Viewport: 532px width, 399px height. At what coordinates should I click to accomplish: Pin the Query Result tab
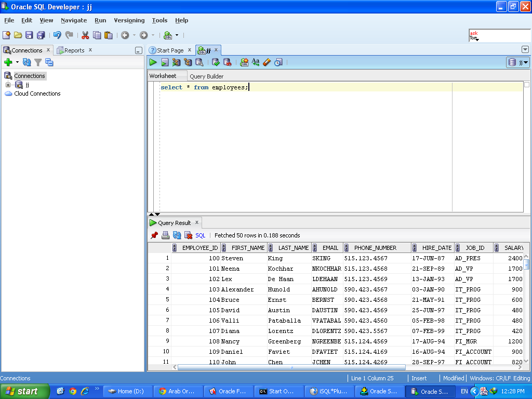pos(154,235)
